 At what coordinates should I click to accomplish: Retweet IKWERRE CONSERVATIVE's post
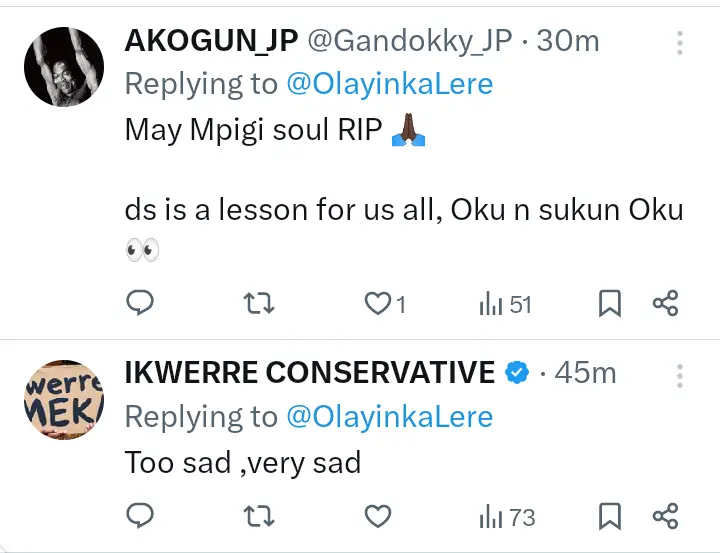click(259, 516)
